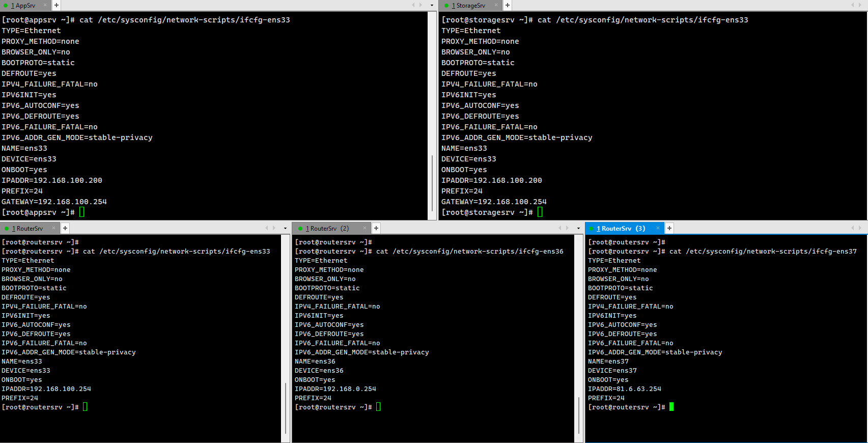Close the RouterSrv (2) tab

click(365, 228)
